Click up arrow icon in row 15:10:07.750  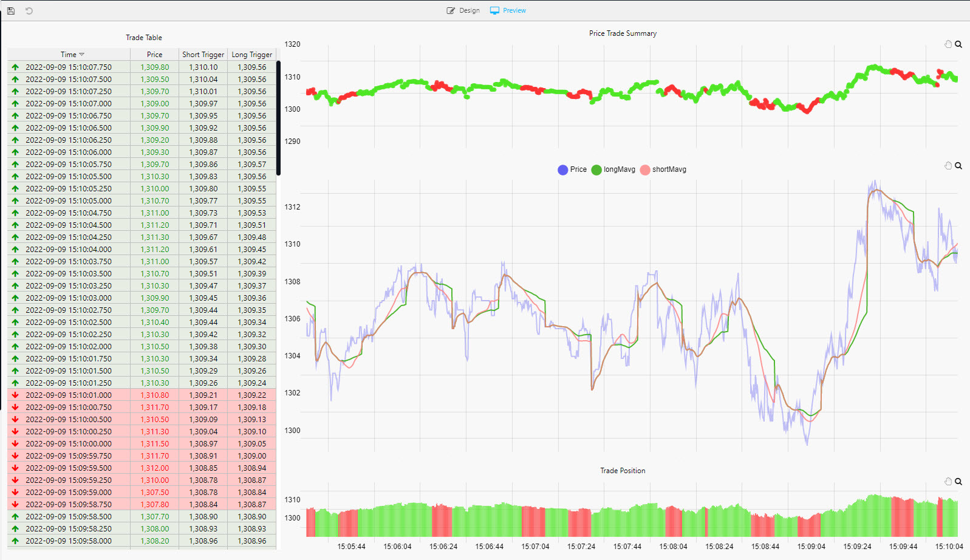tap(15, 67)
